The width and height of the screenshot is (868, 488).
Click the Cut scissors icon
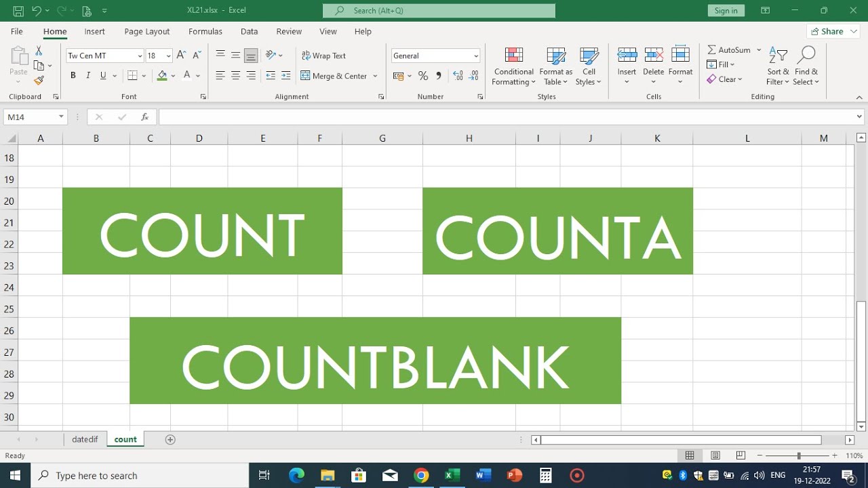39,51
